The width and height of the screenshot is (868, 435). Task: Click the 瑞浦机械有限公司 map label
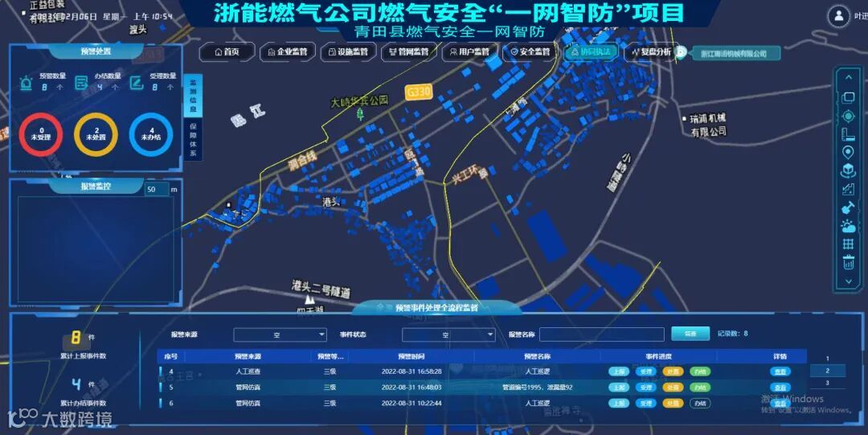[x=708, y=125]
